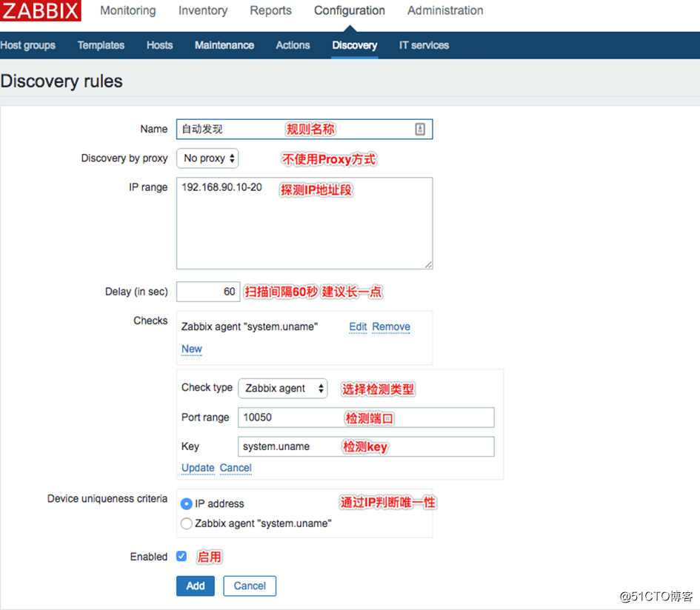The width and height of the screenshot is (700, 610).
Task: Click the Key input field
Action: 366,446
